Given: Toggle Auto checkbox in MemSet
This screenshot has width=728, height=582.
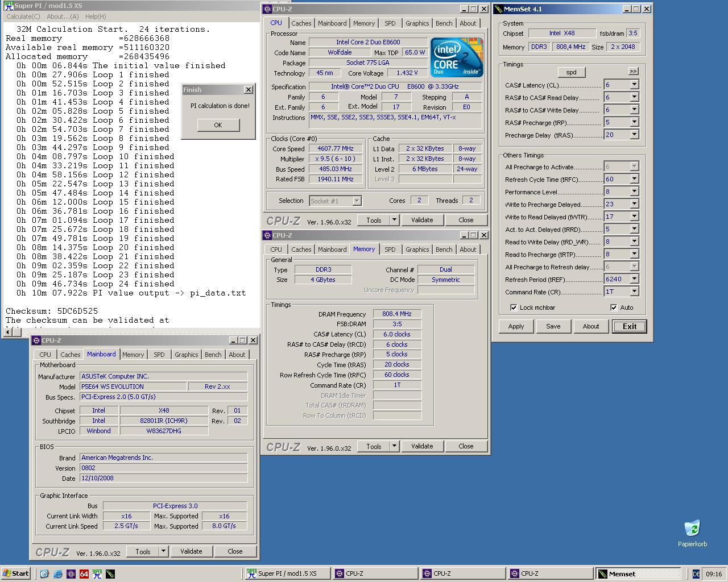Looking at the screenshot, I should tap(614, 307).
